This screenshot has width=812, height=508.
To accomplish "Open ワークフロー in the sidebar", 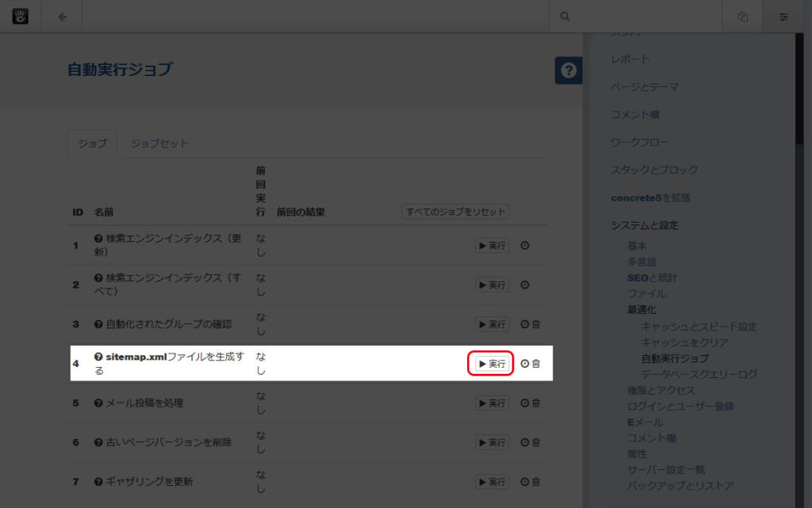I will tap(640, 143).
